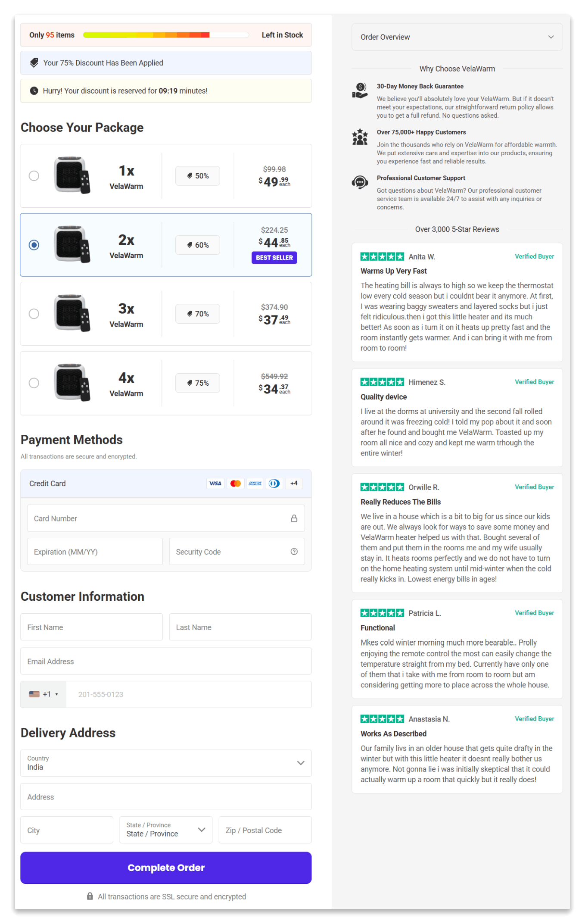Click Verified Buyer label on Anita W. review
The height and width of the screenshot is (924, 585).
(534, 256)
